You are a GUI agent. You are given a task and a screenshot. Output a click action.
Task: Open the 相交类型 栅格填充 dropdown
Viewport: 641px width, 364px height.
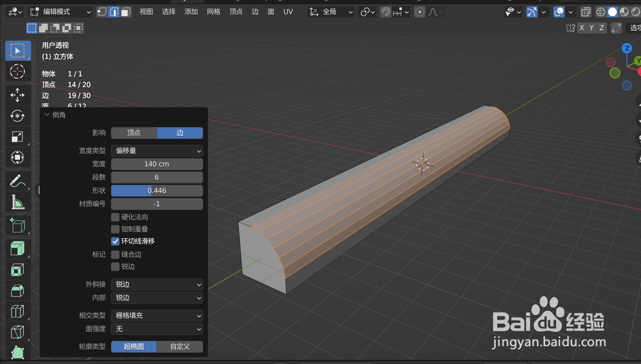point(157,315)
